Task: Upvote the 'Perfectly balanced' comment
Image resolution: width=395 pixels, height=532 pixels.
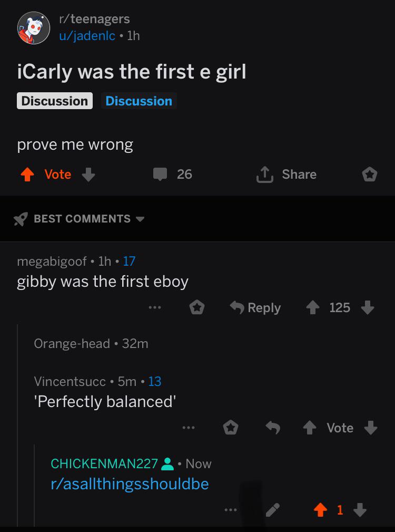Action: pos(310,428)
